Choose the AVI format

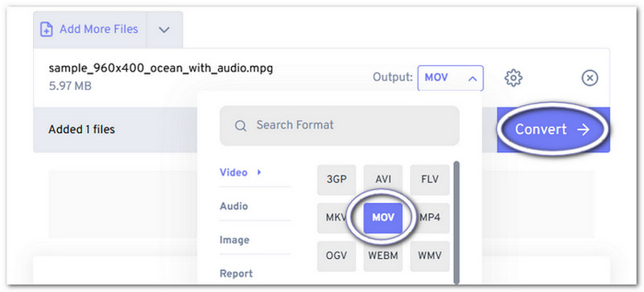(x=383, y=180)
